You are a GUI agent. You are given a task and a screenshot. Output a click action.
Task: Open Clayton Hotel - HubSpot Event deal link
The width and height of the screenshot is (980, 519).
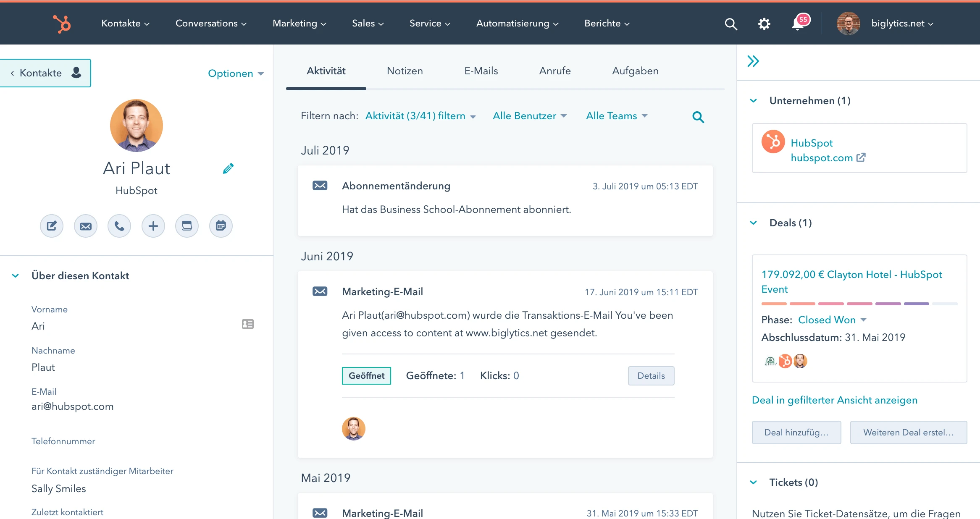click(x=852, y=282)
